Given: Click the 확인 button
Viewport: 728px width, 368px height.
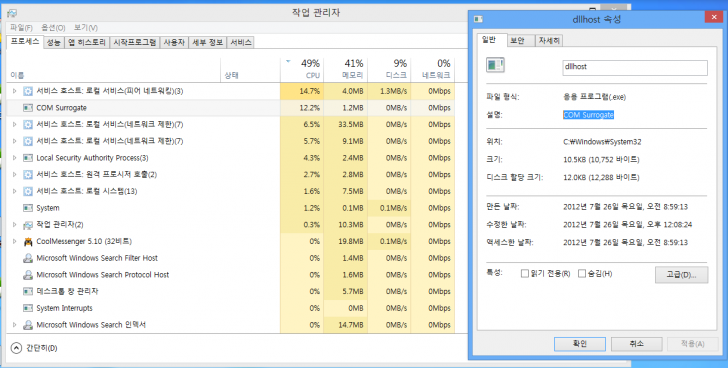Looking at the screenshot, I should coord(579,344).
